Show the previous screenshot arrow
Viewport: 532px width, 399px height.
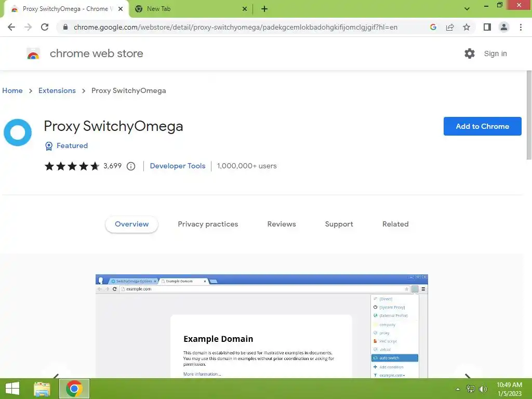coord(56,376)
